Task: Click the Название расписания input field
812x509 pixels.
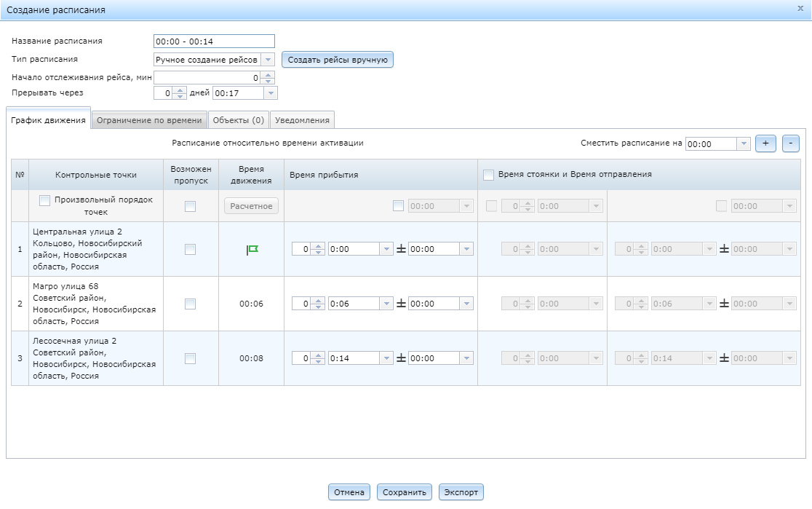Action: coord(213,42)
